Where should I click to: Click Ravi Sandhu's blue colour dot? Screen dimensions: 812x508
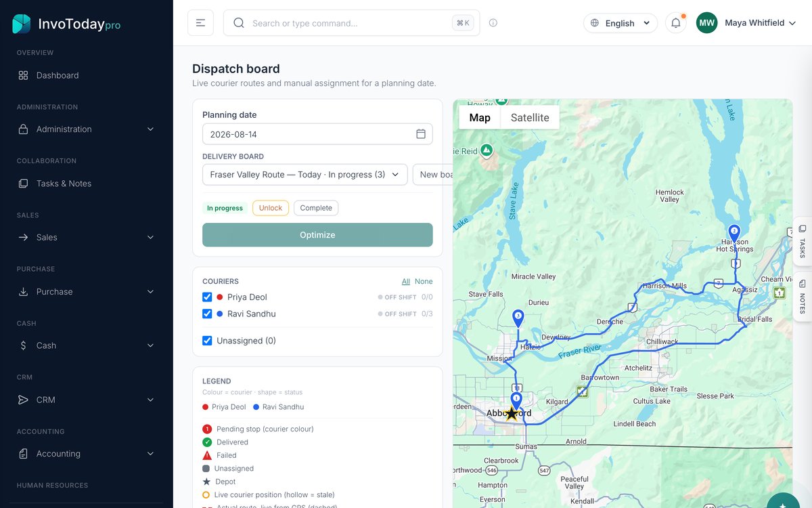tap(219, 314)
